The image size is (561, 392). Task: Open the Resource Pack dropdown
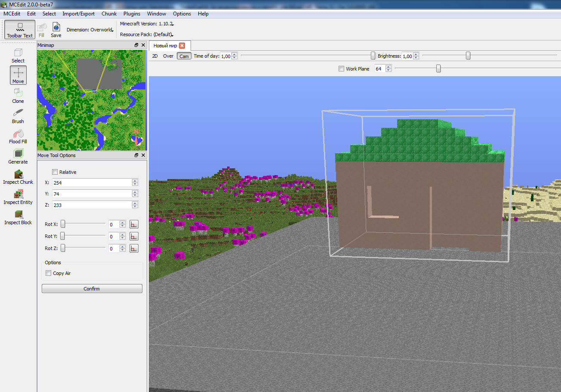[x=147, y=34]
